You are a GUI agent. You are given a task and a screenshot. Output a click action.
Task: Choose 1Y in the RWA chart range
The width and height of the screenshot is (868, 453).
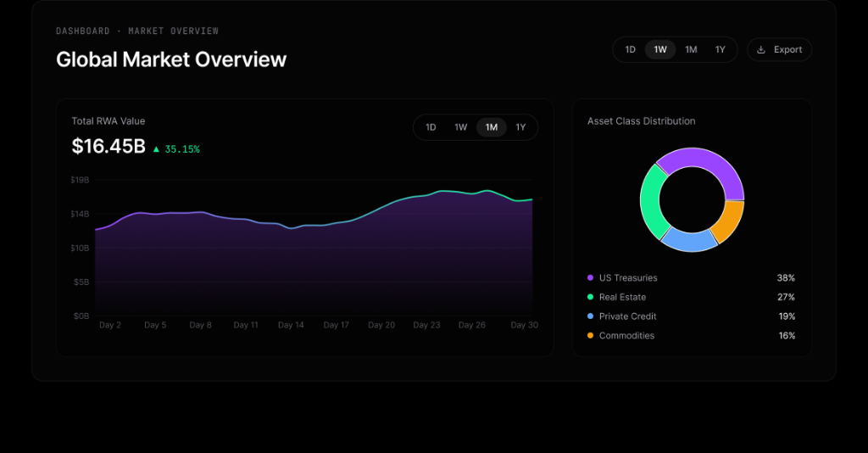521,127
